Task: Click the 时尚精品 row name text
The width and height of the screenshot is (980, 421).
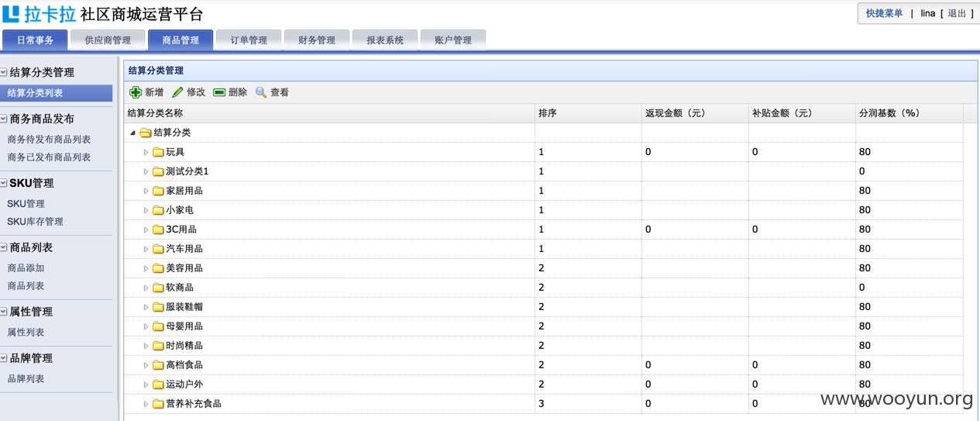Action: [184, 346]
